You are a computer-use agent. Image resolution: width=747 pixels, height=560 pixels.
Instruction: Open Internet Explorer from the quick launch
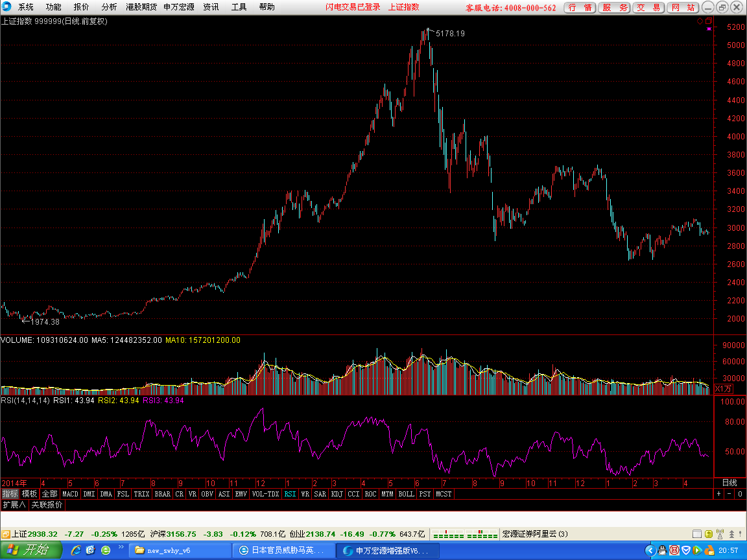(x=77, y=550)
